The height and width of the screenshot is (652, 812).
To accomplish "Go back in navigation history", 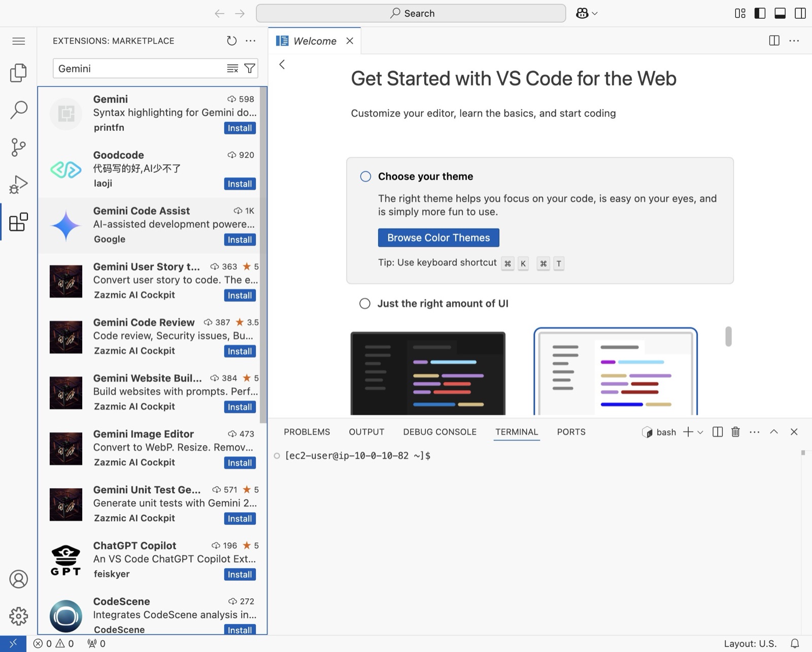I will (x=219, y=14).
